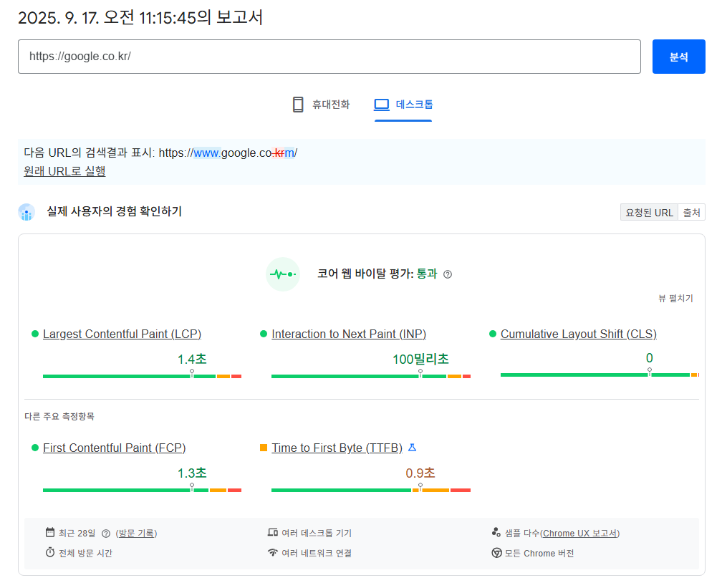Click the experimental flask icon next to TTFB
This screenshot has width=722, height=588.
(x=412, y=448)
